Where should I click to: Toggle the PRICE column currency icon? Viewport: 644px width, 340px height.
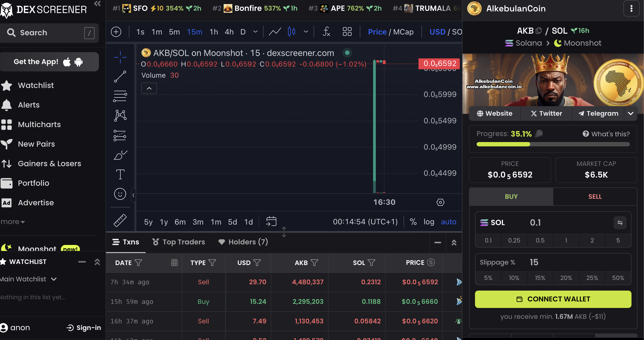[x=431, y=262]
